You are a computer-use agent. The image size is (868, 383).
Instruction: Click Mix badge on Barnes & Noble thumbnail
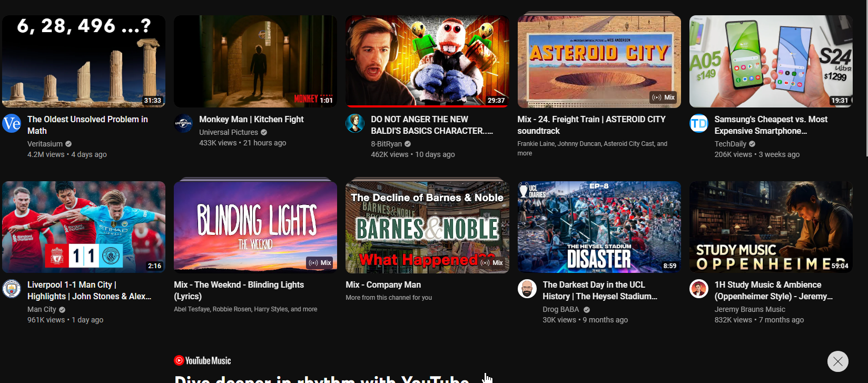pyautogui.click(x=492, y=263)
